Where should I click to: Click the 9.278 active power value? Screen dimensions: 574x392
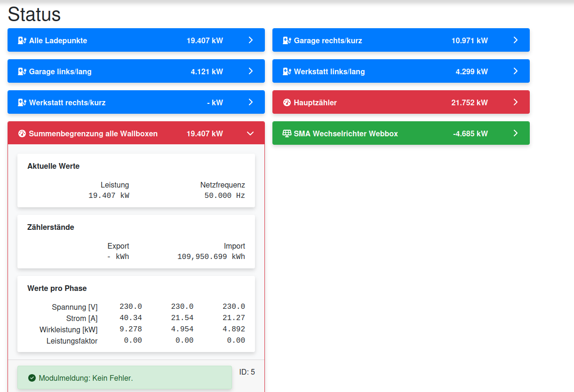(131, 329)
